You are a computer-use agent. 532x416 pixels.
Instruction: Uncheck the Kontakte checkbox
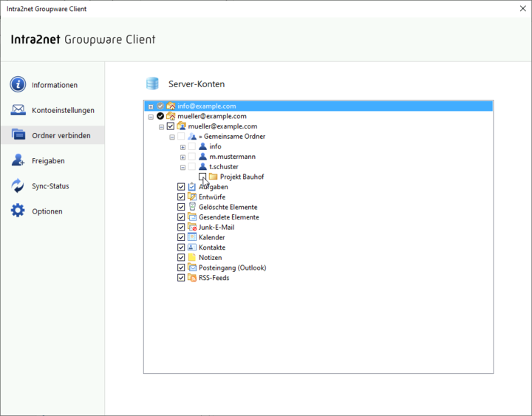point(181,248)
